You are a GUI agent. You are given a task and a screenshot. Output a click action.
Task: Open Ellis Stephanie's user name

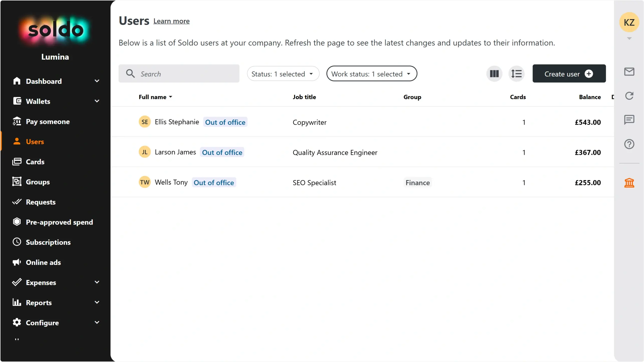[x=177, y=122]
